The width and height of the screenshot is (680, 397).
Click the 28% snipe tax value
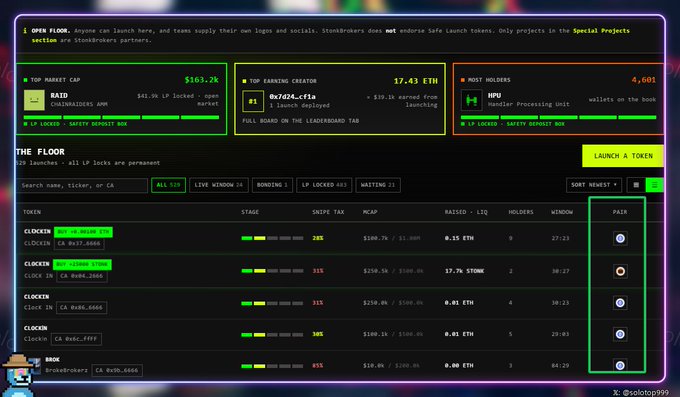317,238
